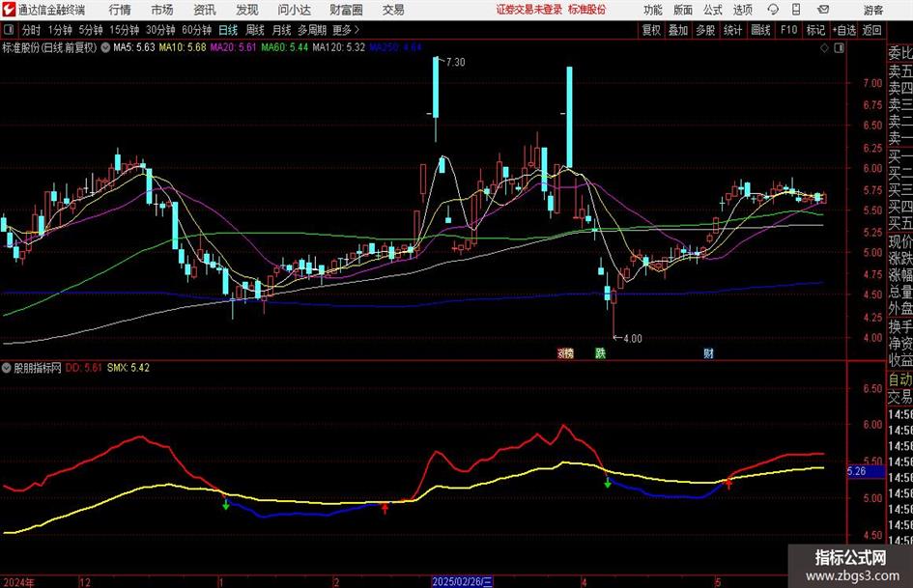Image resolution: width=913 pixels, height=588 pixels.
Task: Open the 选项 menu
Action: point(742,10)
